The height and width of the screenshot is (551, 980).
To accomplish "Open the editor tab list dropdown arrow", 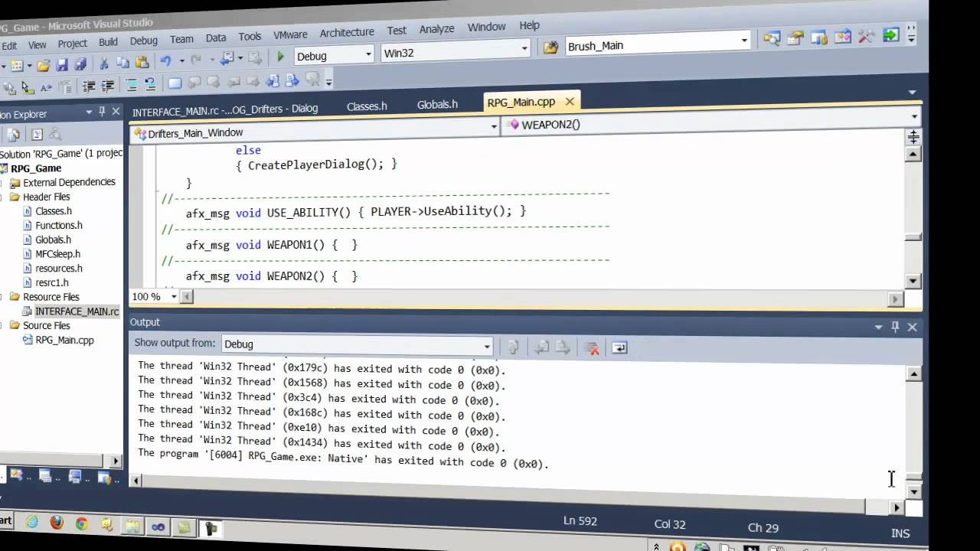I will coord(912,92).
